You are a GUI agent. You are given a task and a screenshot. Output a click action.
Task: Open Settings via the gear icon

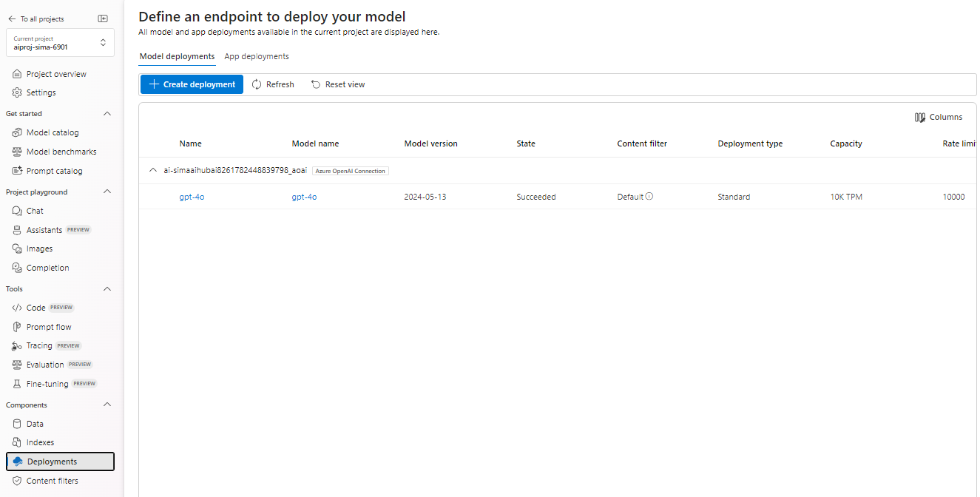click(x=17, y=92)
